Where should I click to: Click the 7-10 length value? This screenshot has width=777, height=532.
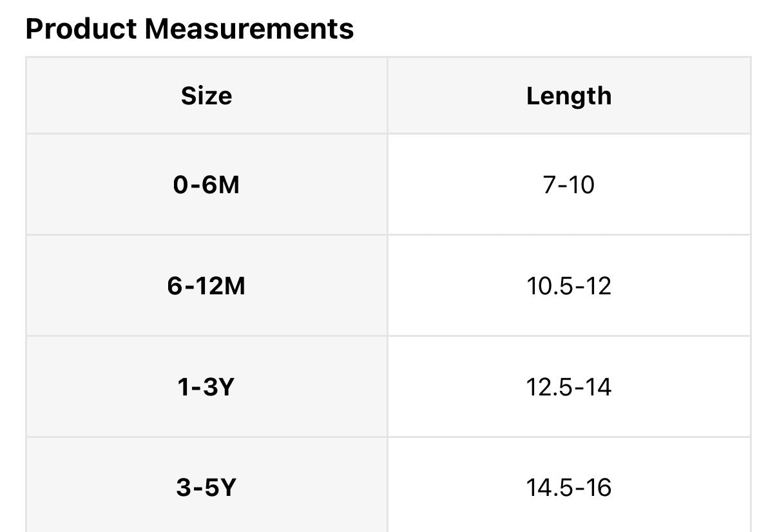coord(568,185)
